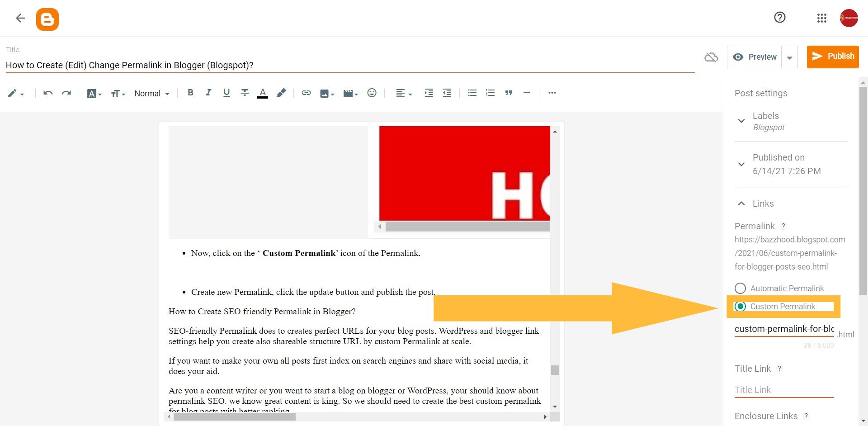Screen dimensions: 868x426
Task: Select the Automatic Permalink radio button
Action: pos(740,288)
